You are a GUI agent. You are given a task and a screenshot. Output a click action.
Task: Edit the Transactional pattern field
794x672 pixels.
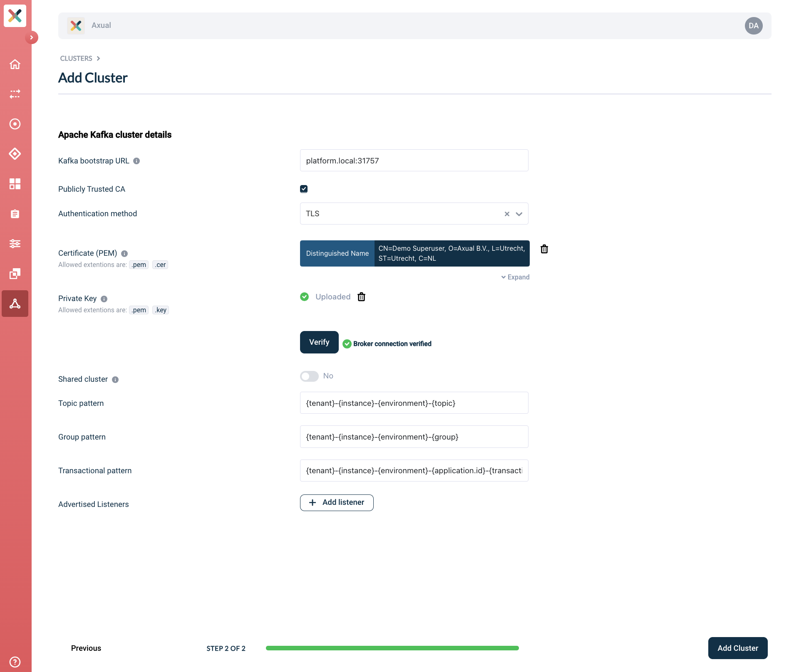[414, 470]
